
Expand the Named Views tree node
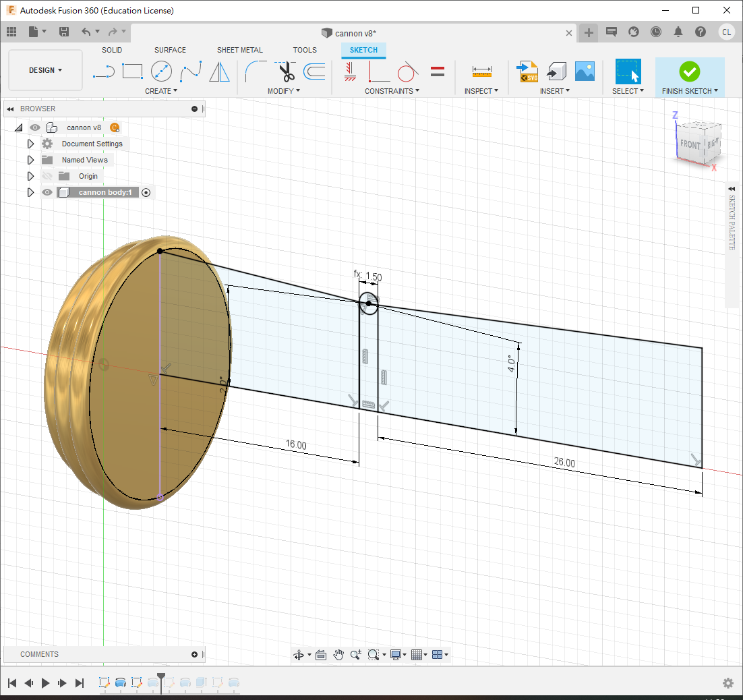[30, 160]
